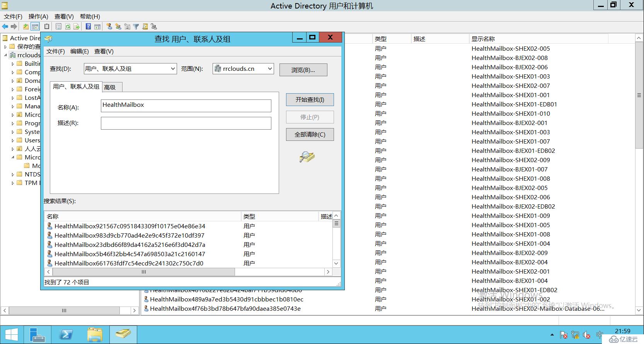
Task: Click the Add to group toolbar icon
Action: point(154,27)
